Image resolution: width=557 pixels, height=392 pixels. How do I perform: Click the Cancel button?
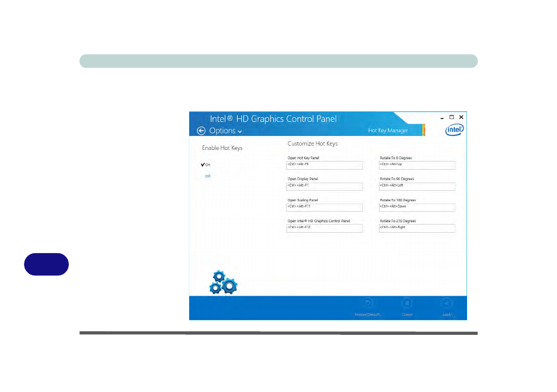point(407,307)
